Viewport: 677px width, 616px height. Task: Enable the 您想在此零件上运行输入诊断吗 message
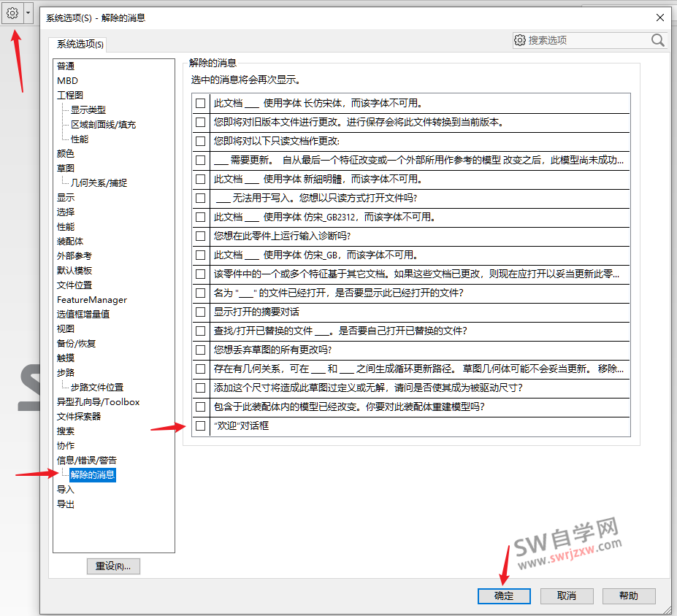200,236
